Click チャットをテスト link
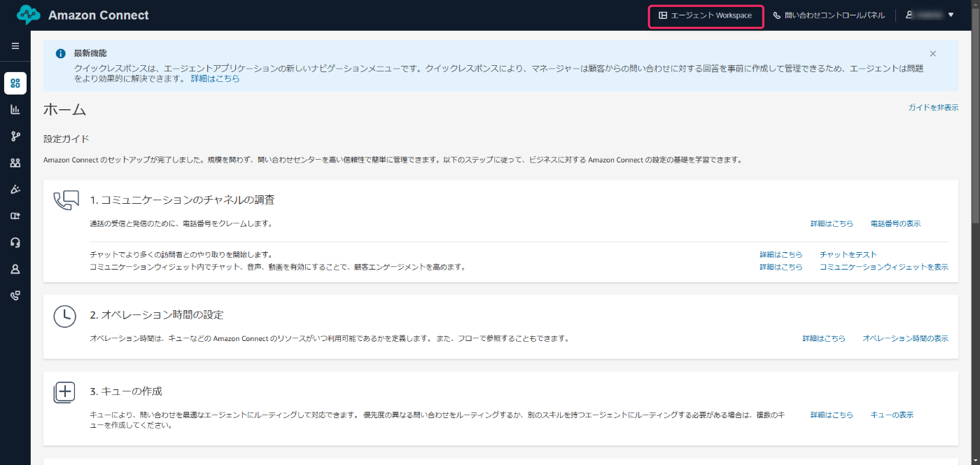980x465 pixels. tap(848, 255)
